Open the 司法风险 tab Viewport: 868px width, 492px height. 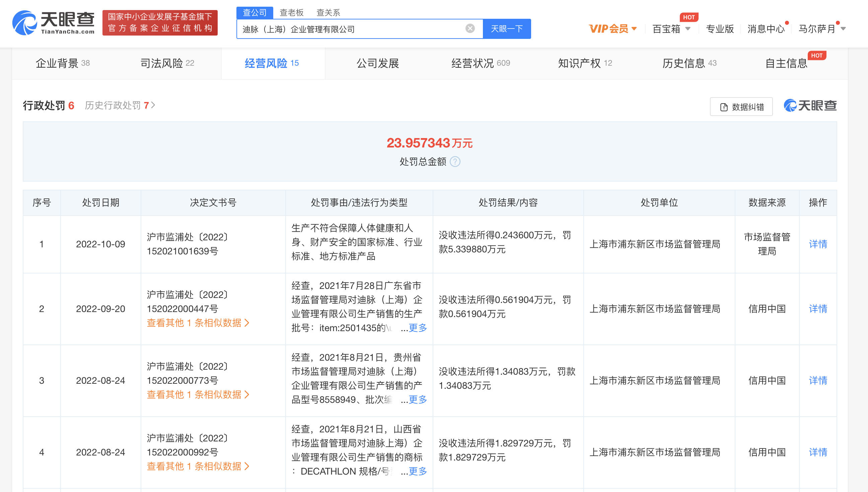tap(167, 63)
